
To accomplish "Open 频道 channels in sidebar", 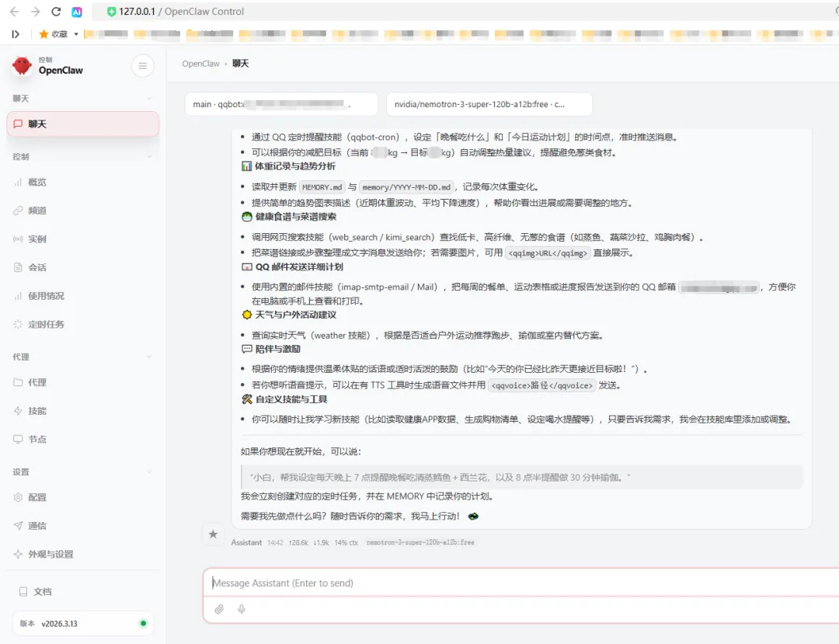I will click(83, 211).
